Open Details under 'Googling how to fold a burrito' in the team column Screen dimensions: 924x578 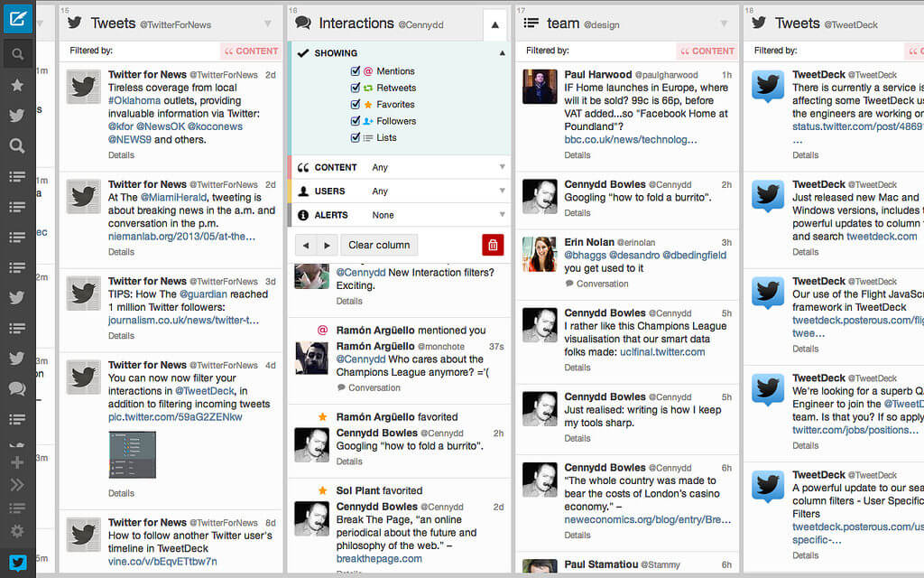[x=577, y=213]
